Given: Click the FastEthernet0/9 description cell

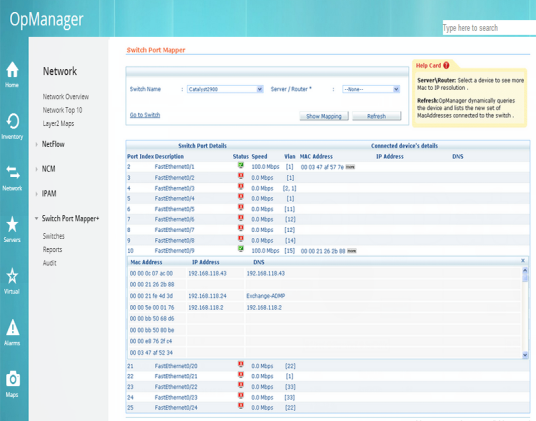Looking at the screenshot, I should (174, 251).
